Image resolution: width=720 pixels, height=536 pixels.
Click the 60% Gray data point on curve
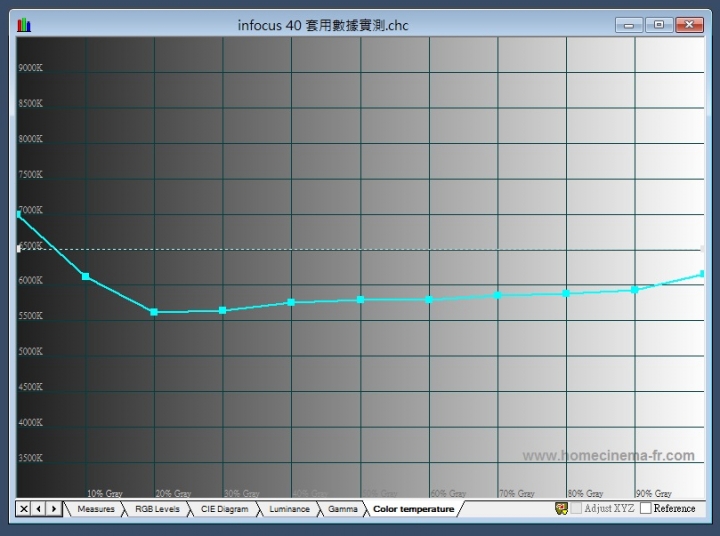coord(429,299)
